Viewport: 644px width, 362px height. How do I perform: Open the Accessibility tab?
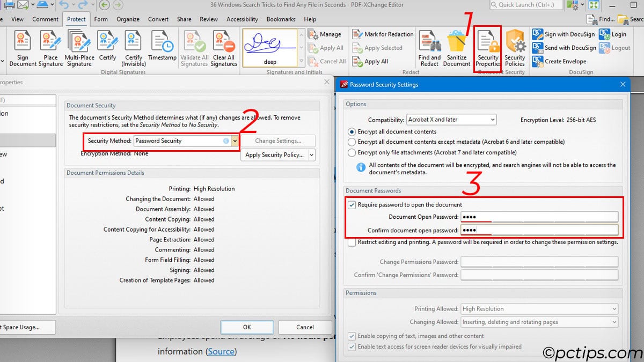242,19
